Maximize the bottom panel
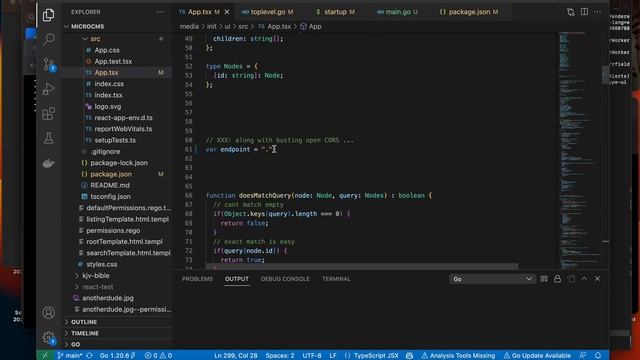This screenshot has width=640, height=360. pyautogui.click(x=584, y=279)
